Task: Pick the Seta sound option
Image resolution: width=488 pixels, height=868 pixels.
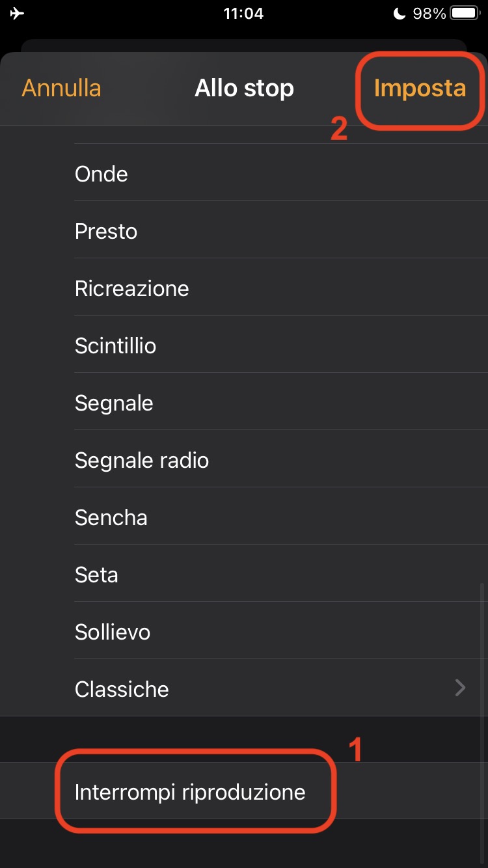Action: [96, 575]
